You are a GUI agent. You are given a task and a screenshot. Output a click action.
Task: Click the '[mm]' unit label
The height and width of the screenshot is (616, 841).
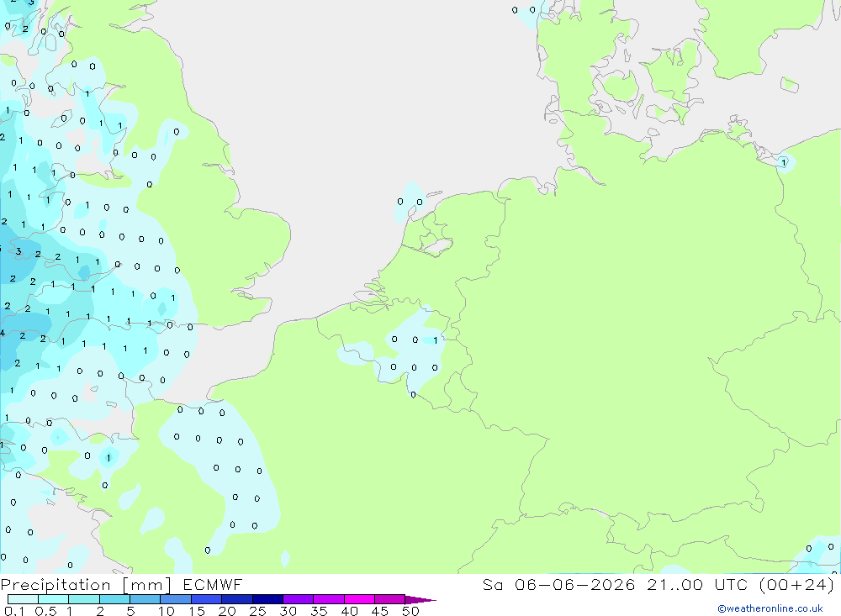click(x=146, y=585)
